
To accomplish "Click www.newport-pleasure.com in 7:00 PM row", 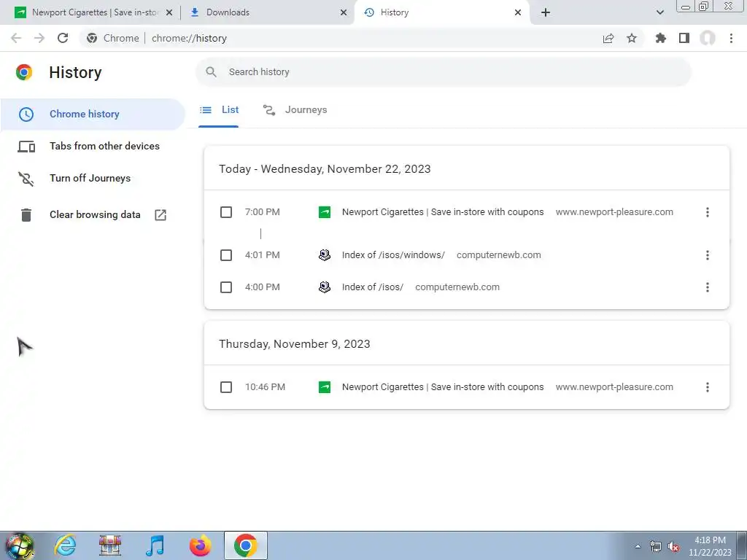I will coord(614,212).
